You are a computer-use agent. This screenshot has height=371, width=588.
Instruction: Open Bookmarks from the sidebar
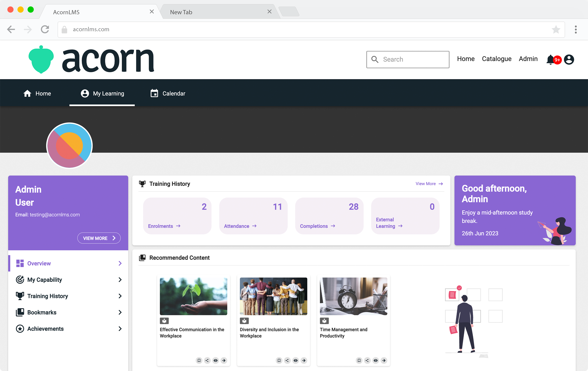[42, 312]
